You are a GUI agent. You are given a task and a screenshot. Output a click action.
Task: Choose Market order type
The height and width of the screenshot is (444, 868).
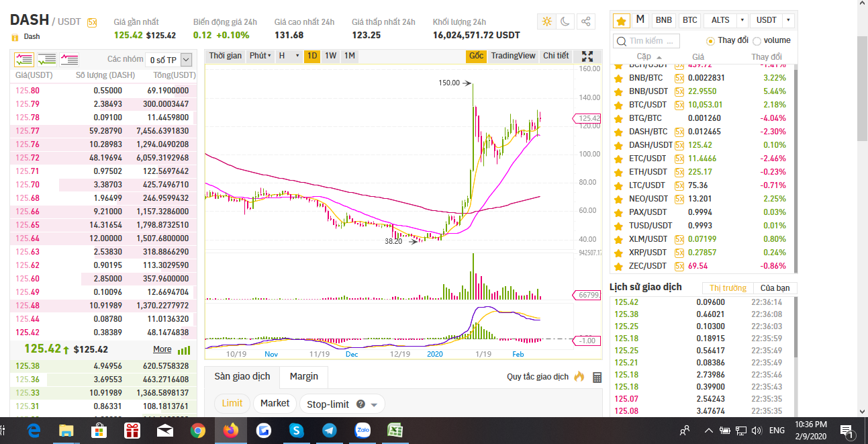click(275, 403)
